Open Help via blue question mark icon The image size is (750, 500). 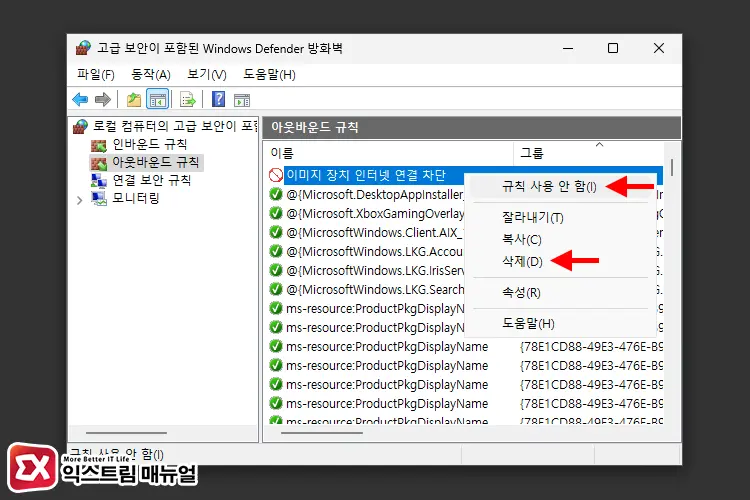coord(218,99)
